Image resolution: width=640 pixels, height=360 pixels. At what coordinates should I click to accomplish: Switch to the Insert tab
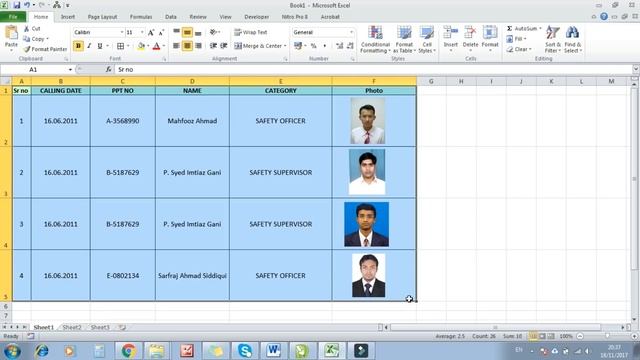pyautogui.click(x=68, y=17)
